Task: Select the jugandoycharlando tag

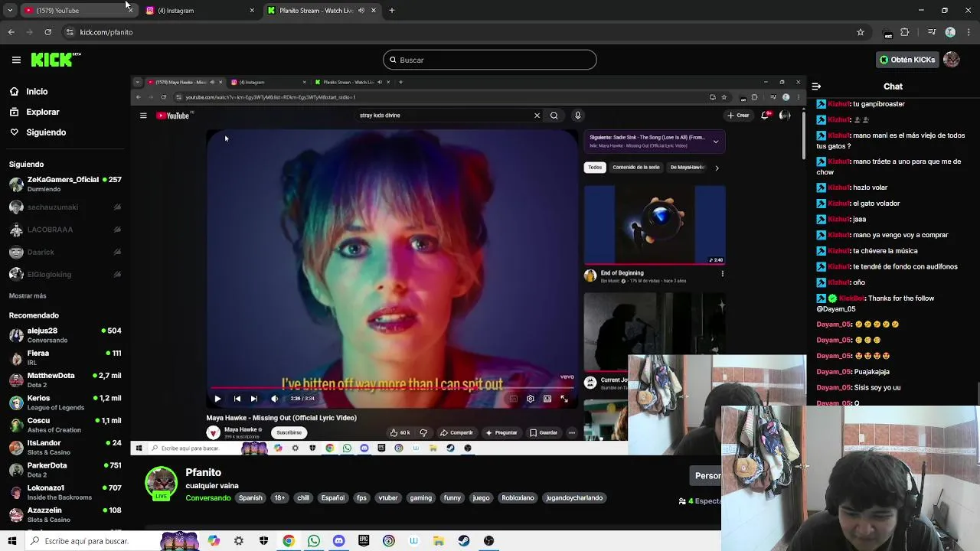Action: (574, 498)
